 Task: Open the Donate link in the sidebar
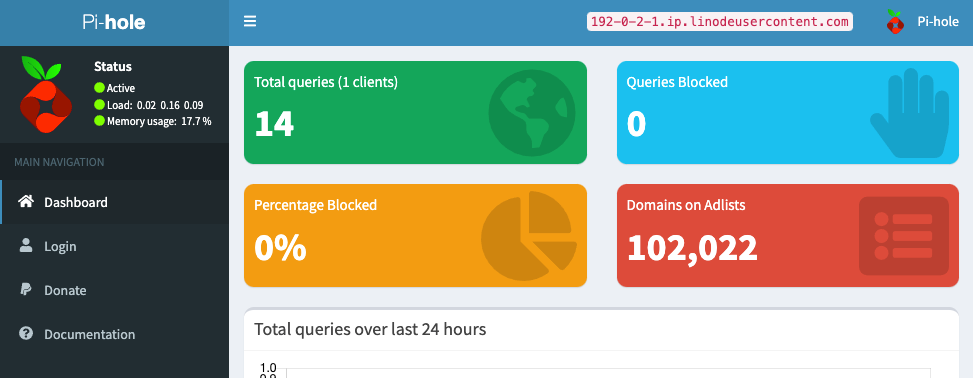point(114,290)
